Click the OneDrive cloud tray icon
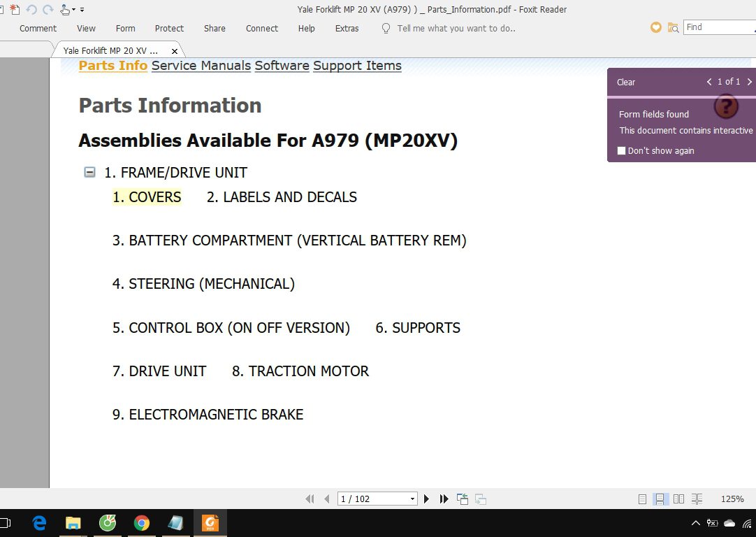The image size is (756, 537). tap(729, 523)
